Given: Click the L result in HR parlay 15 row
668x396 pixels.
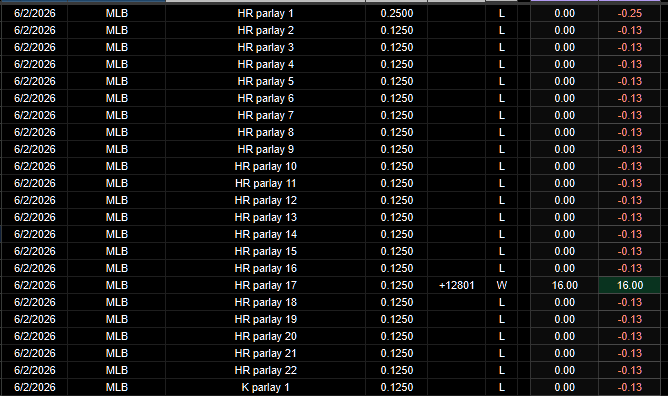Looking at the screenshot, I should (501, 251).
